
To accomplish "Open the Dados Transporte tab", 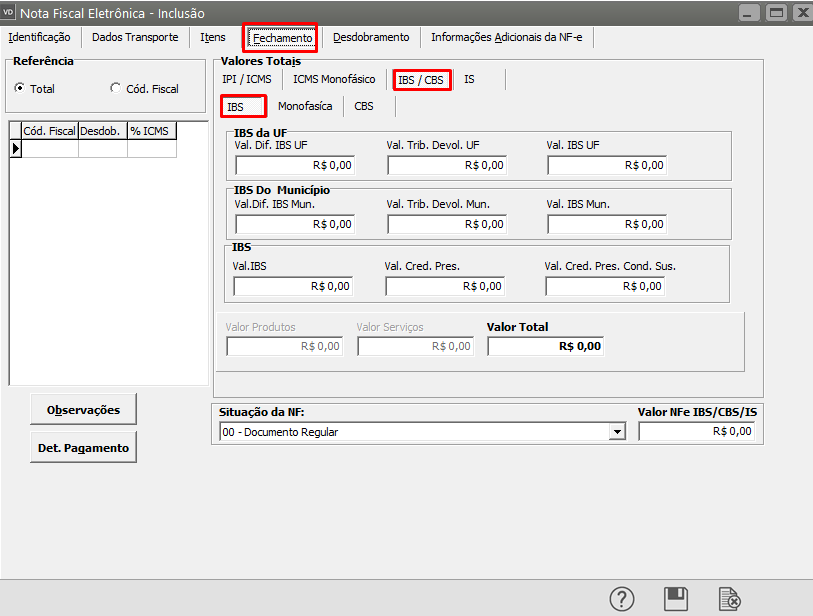I will pos(135,38).
